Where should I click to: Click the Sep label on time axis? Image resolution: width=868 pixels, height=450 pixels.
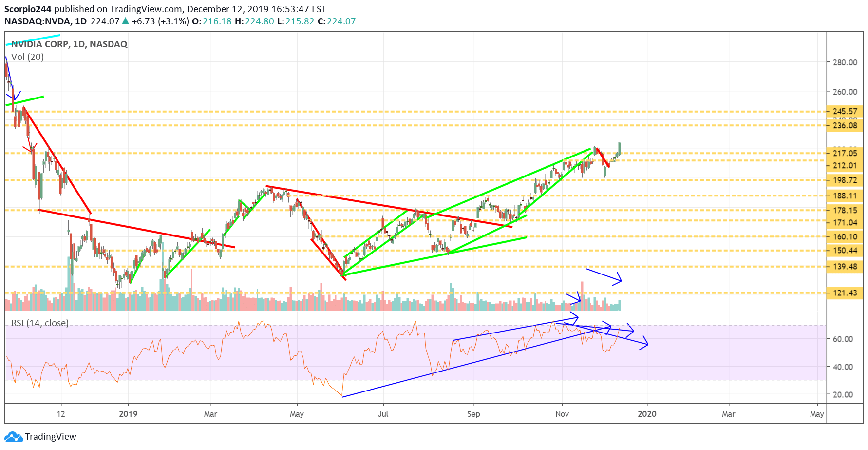473,414
